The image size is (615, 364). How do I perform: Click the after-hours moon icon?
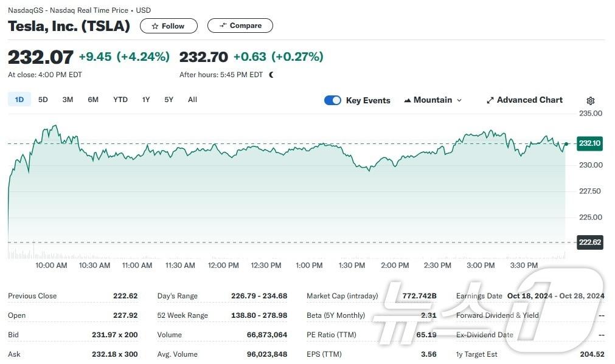coord(271,75)
